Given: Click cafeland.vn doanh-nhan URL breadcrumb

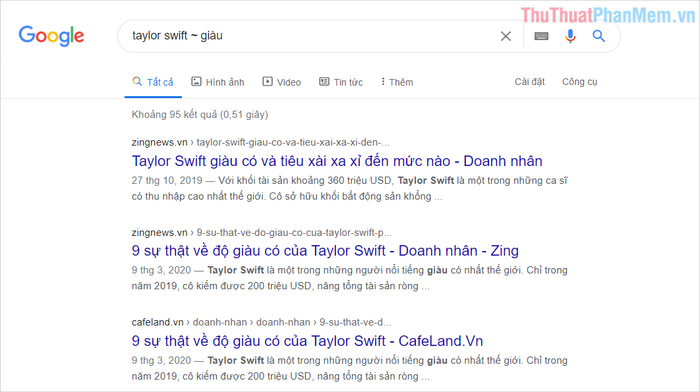Looking at the screenshot, I should click(x=261, y=322).
